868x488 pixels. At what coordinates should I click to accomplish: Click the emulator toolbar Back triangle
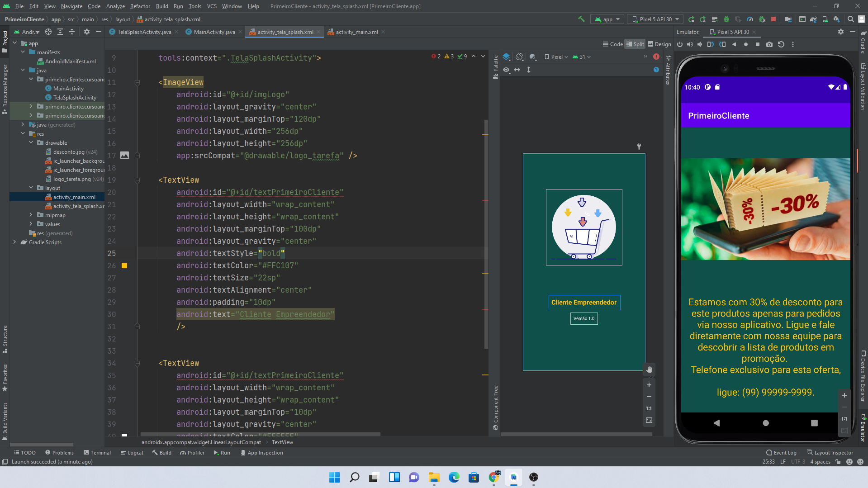pos(734,44)
